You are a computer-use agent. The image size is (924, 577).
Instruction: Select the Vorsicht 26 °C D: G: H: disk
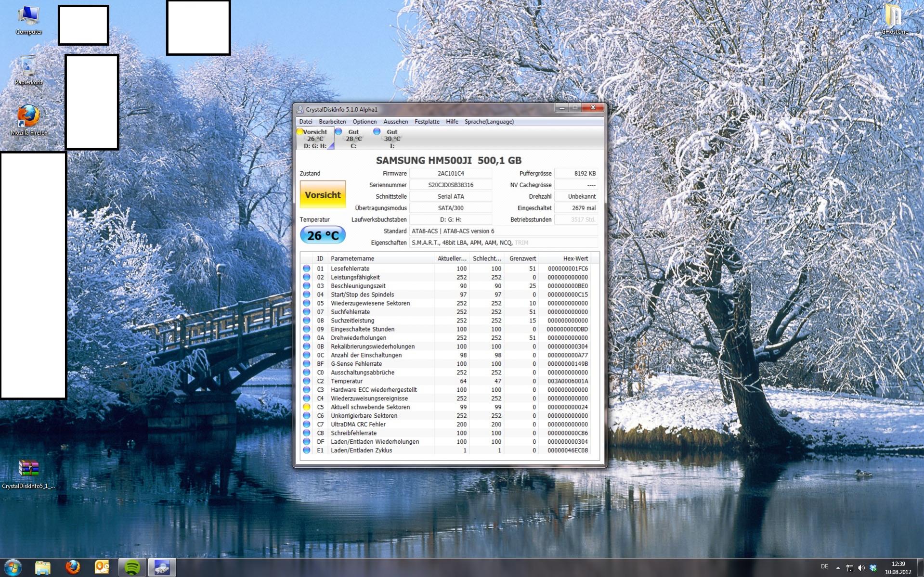pos(315,139)
